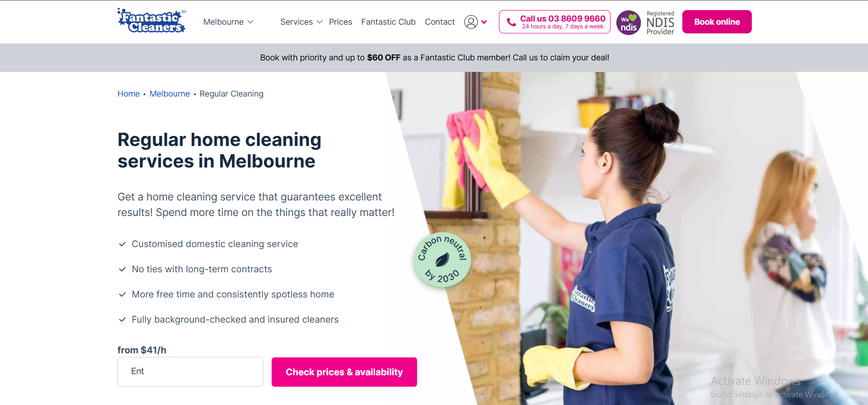Viewport: 868px width, 405px height.
Task: Expand the Services menu chevron
Action: (x=320, y=22)
